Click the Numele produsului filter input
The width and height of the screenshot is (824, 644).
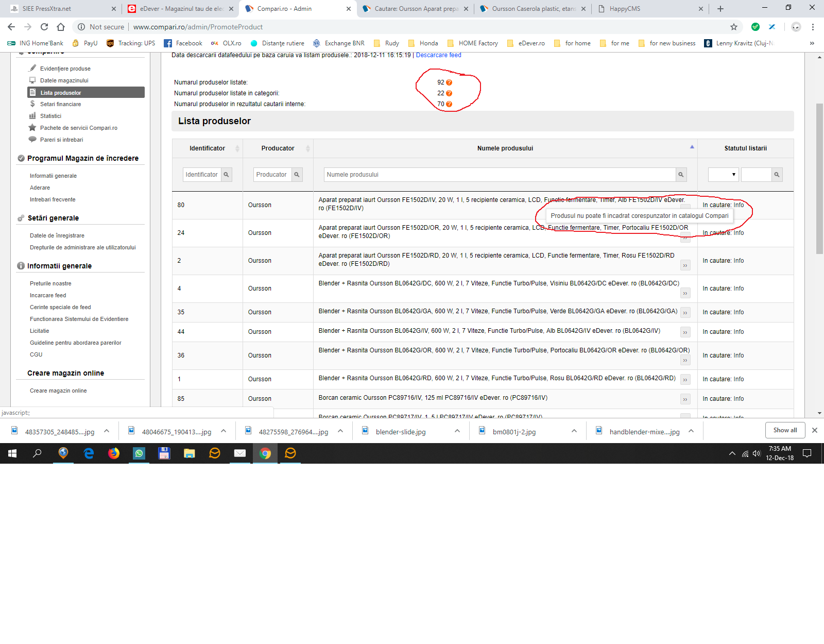pos(500,175)
